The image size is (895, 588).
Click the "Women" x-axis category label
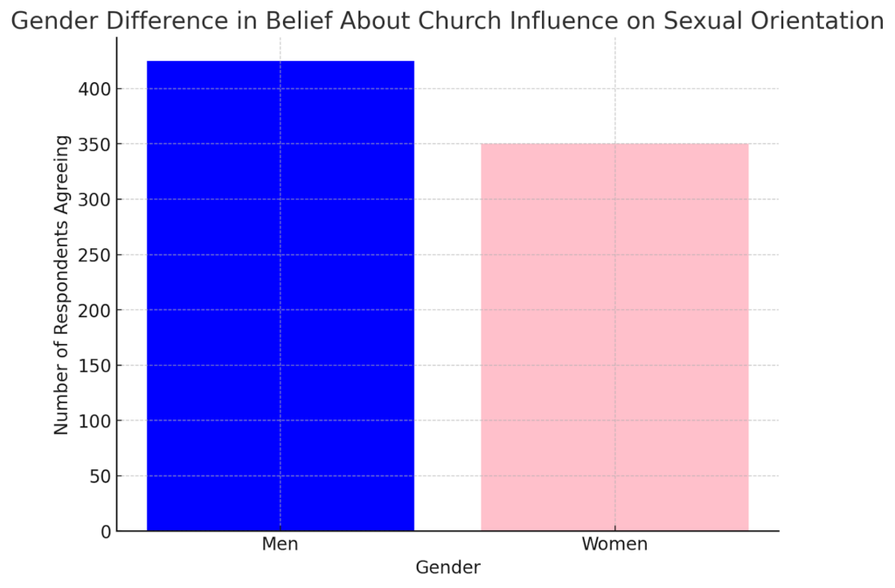[614, 544]
